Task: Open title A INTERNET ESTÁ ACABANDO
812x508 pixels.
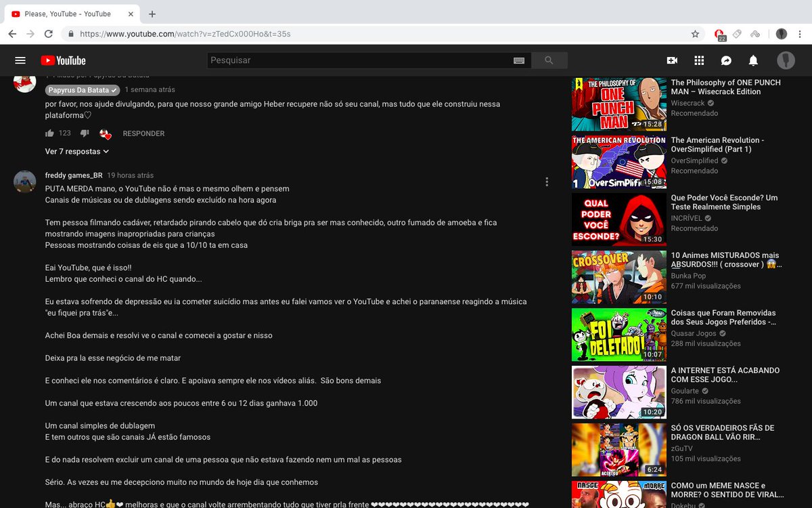Action: (x=725, y=375)
